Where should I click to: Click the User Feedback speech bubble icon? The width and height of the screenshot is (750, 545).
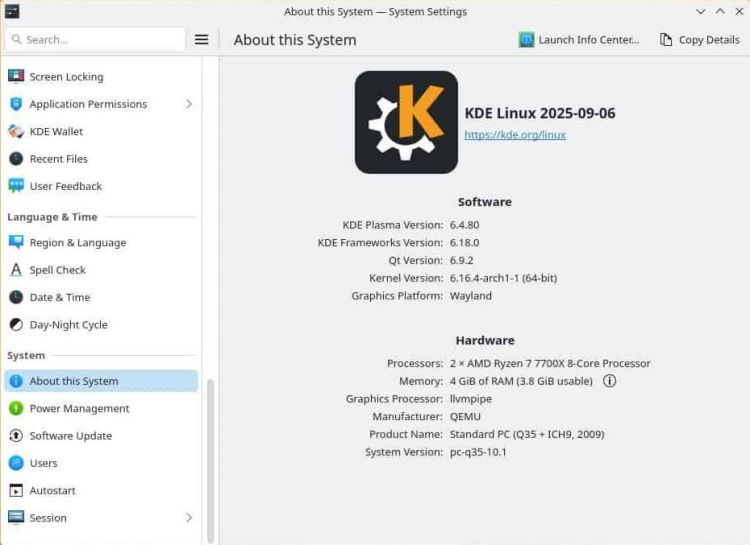16,186
